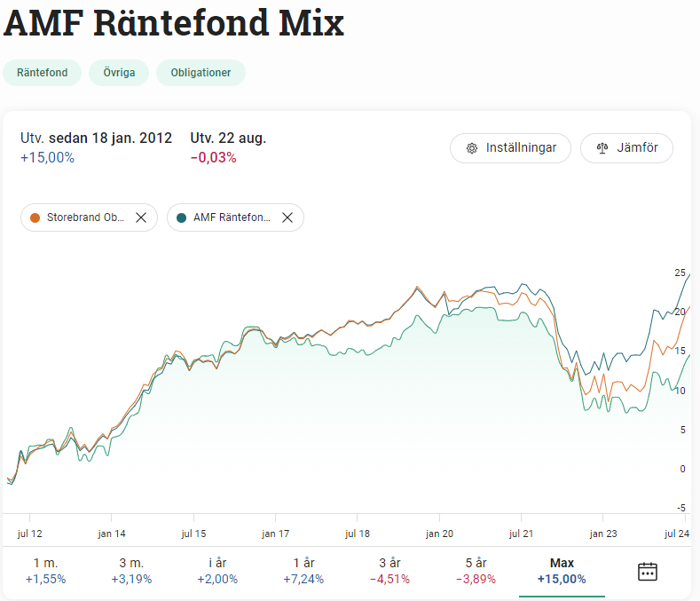This screenshot has height=601, width=700.
Task: Select the Obligationer category tag
Action: point(201,73)
